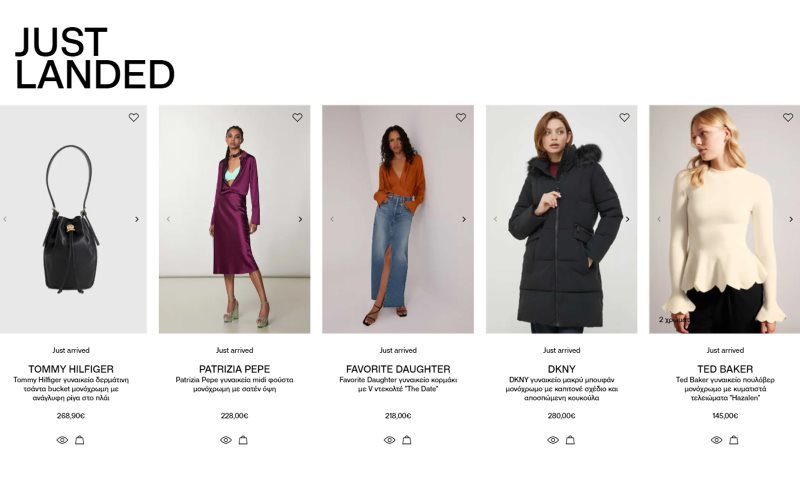Show previous image of DKNY coat
The height and width of the screenshot is (500, 800).
495,219
